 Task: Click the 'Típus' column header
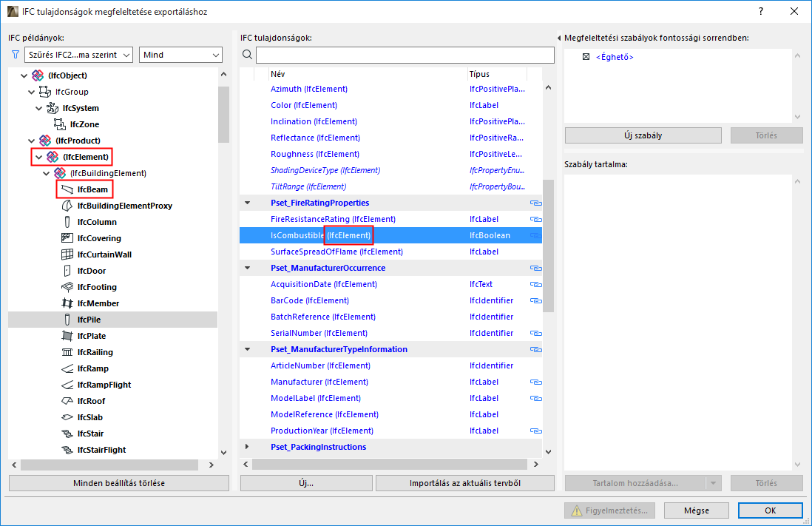tap(497, 74)
